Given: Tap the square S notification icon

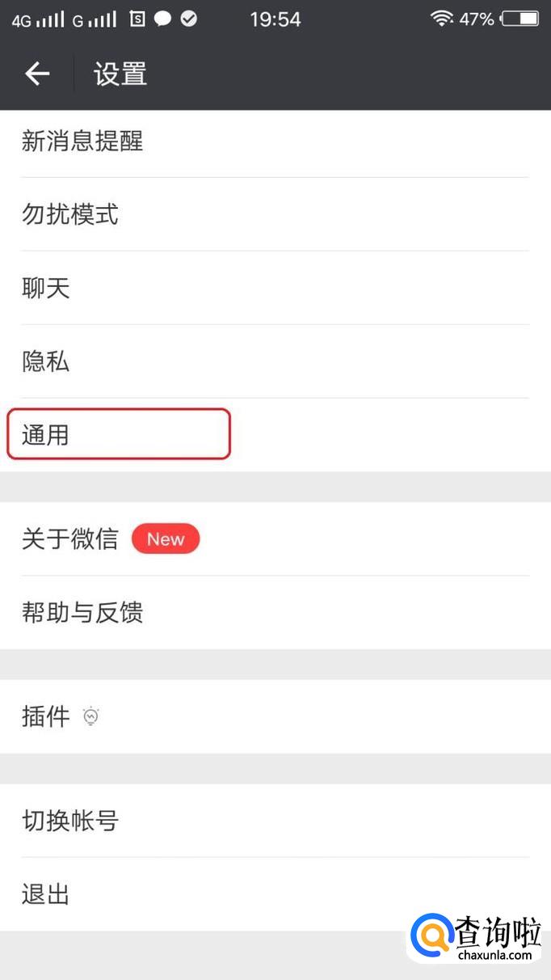Looking at the screenshot, I should (x=137, y=19).
